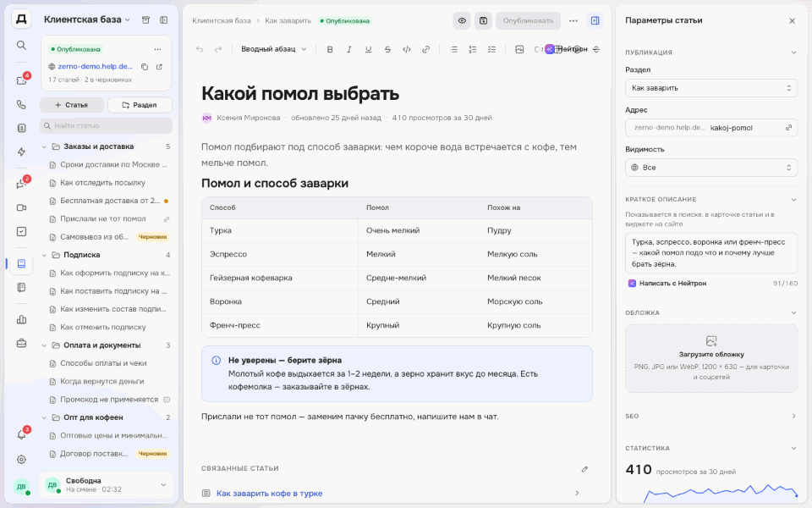Open global search from the left rail
The height and width of the screenshot is (508, 812).
click(x=21, y=45)
